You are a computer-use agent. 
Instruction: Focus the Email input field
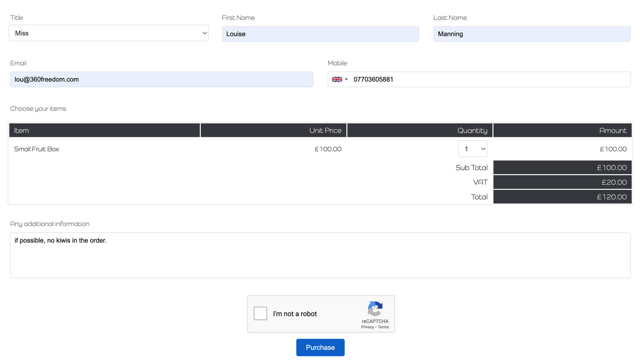162,79
